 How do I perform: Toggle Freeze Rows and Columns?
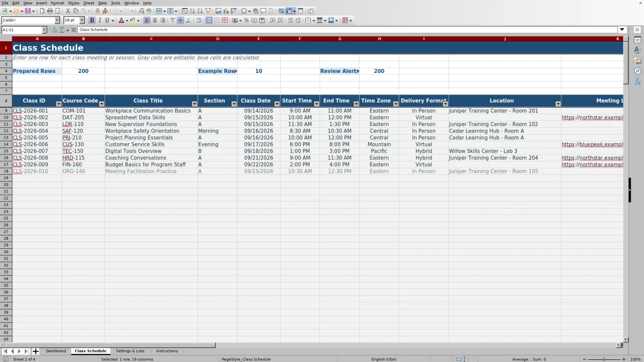coord(289,11)
